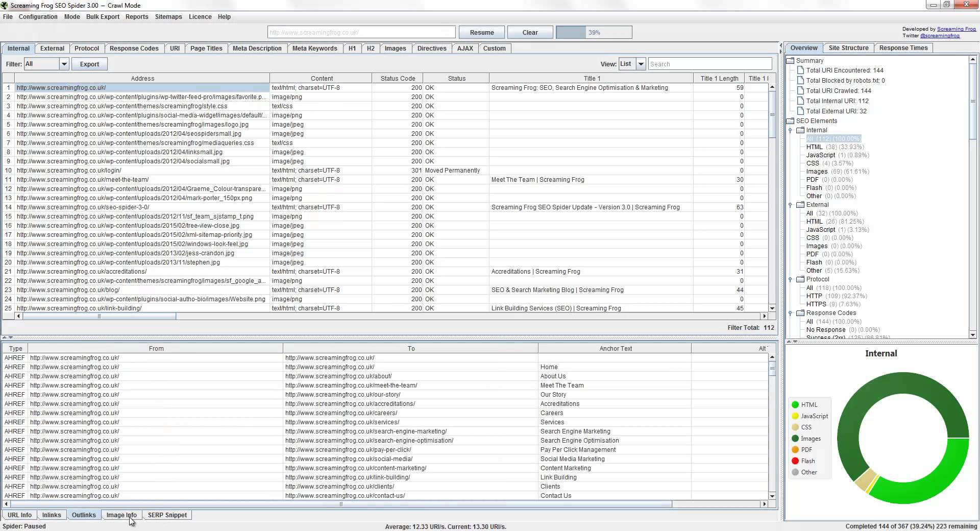Open the View mode List dropdown

641,64
